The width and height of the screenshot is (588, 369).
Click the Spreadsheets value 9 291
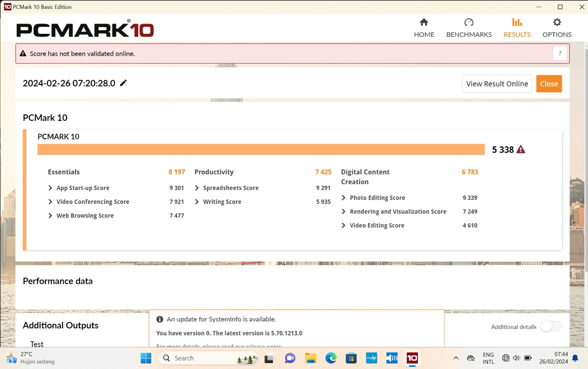click(323, 188)
